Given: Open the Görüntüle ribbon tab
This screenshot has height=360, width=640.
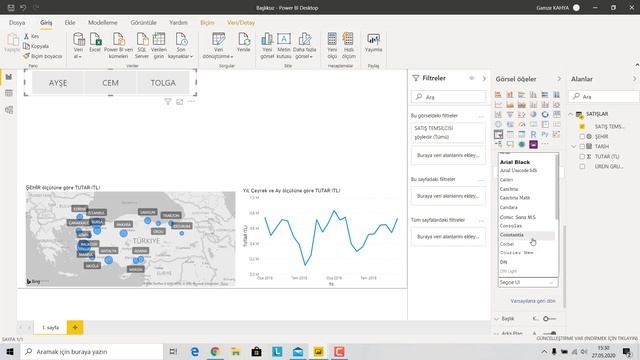Looking at the screenshot, I should tap(144, 23).
